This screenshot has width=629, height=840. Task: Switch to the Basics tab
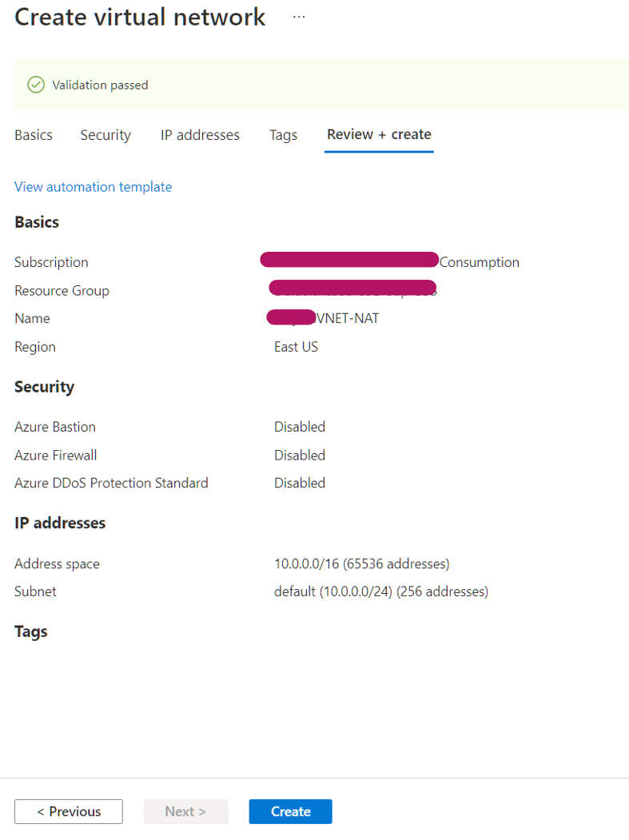34,135
